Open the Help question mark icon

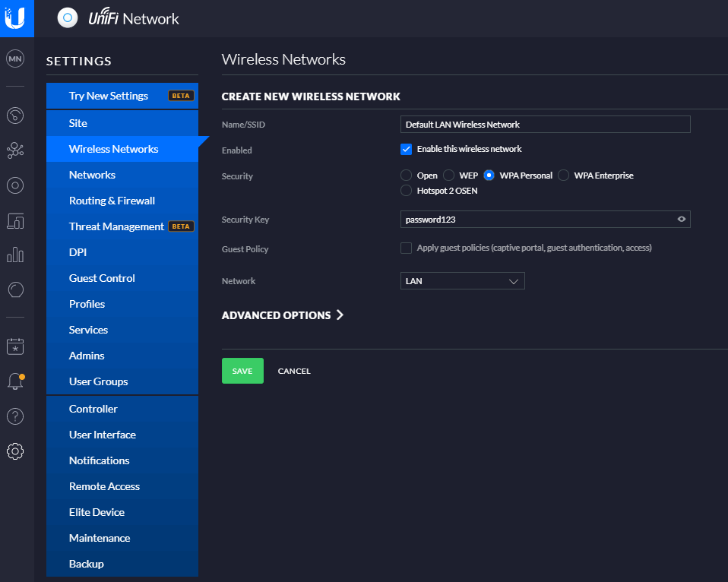[15, 416]
